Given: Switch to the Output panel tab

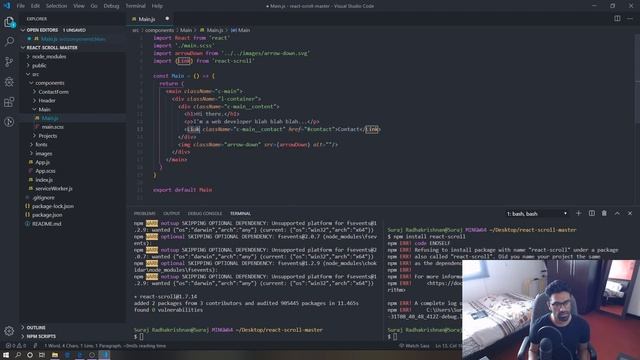Looking at the screenshot, I should tap(171, 213).
